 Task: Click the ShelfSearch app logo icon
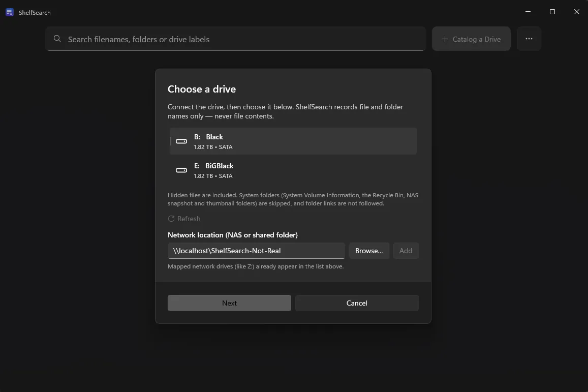click(9, 12)
